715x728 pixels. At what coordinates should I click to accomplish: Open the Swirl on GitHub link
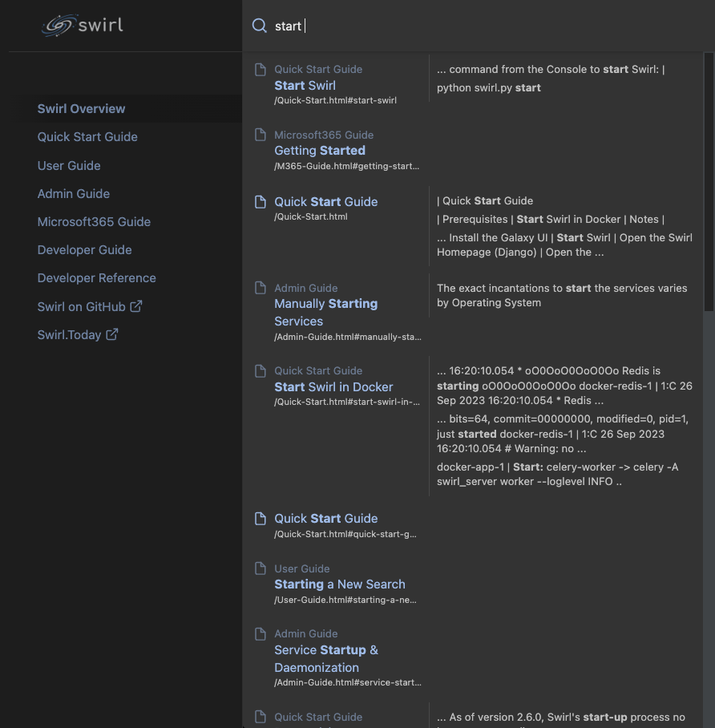90,307
